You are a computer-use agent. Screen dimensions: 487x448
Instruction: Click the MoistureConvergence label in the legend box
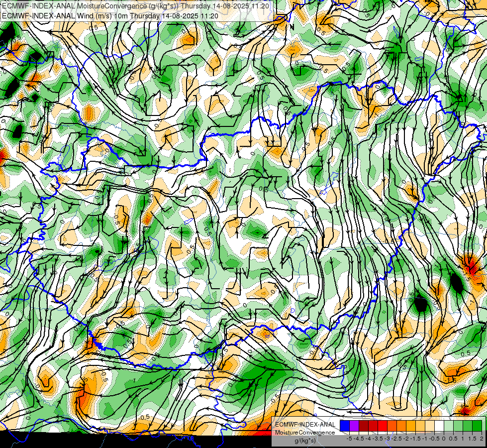click(305, 433)
